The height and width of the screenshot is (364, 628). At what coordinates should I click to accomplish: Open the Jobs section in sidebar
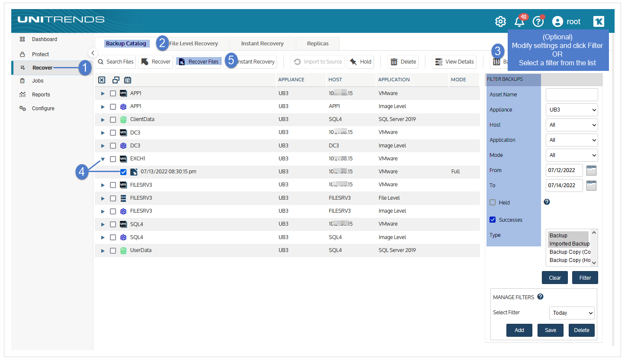click(38, 81)
